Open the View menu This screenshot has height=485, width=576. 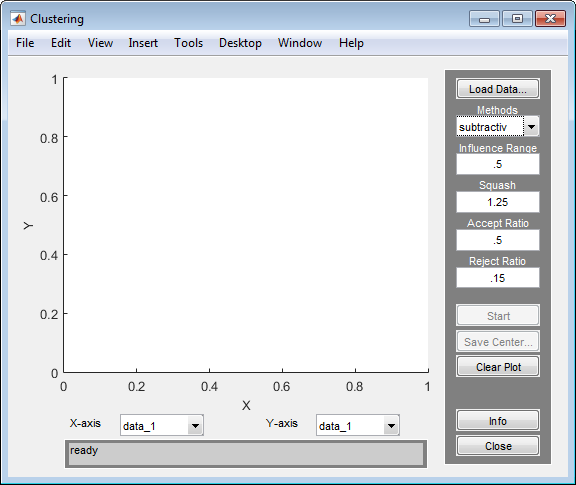[100, 43]
